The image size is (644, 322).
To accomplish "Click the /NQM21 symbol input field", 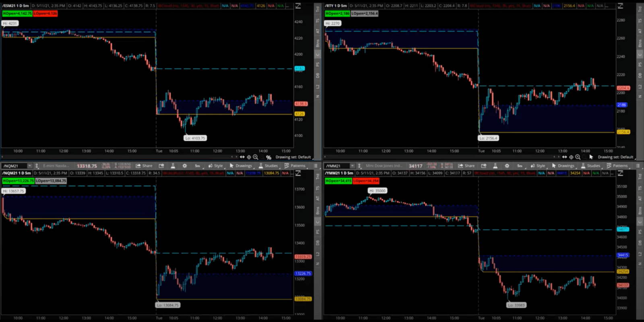I will click(x=14, y=166).
